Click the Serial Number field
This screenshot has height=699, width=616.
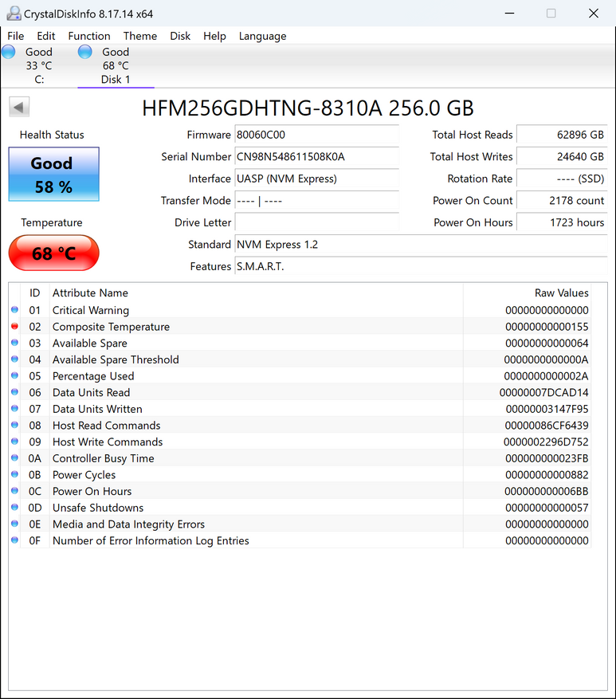316,157
